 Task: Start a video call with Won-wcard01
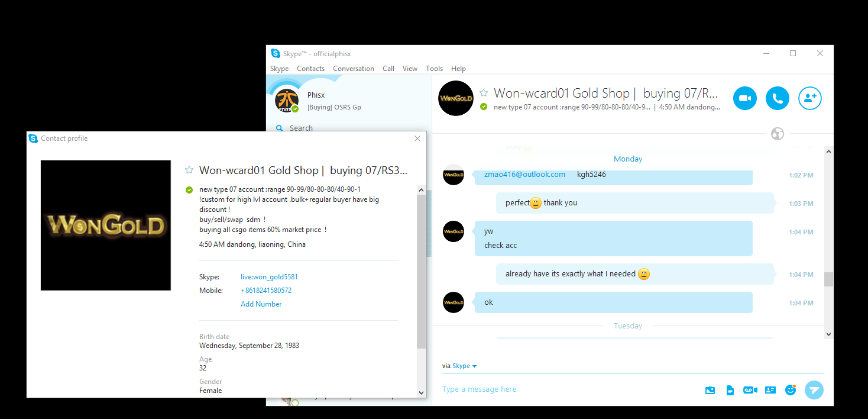click(745, 98)
